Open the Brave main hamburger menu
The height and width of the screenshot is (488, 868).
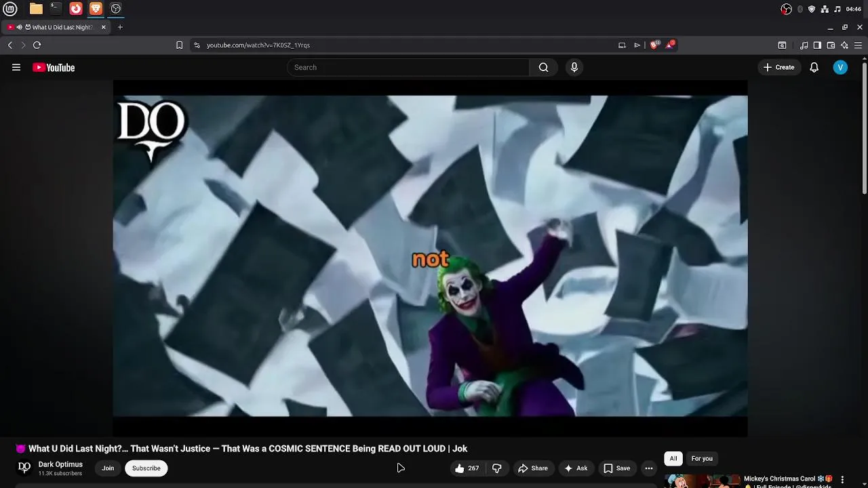tap(858, 45)
